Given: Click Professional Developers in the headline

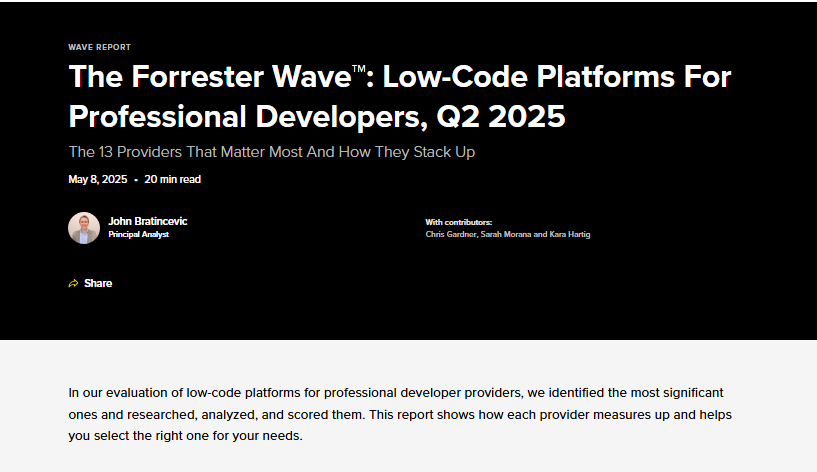Looking at the screenshot, I should click(x=248, y=116).
